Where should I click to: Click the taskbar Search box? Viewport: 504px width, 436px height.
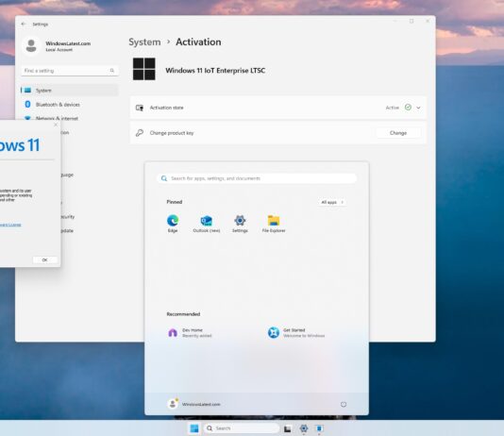point(241,428)
